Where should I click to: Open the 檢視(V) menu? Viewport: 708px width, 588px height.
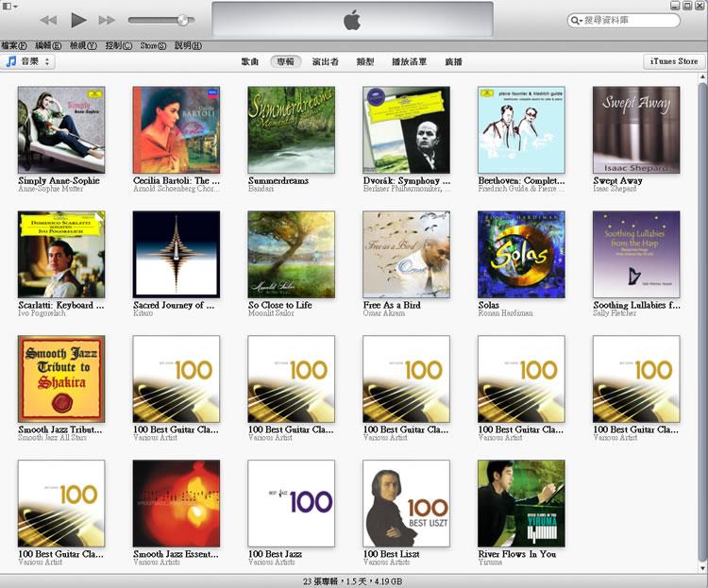pos(83,45)
